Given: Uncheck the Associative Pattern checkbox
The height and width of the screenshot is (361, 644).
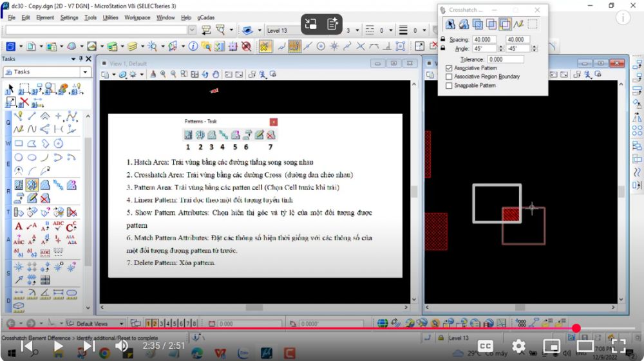Looking at the screenshot, I should (449, 68).
